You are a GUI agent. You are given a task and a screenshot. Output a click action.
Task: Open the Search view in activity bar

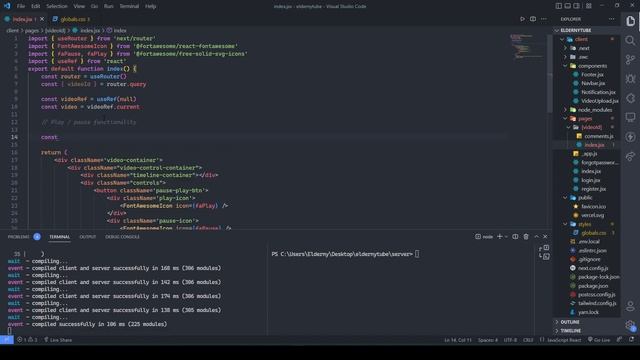point(630,40)
